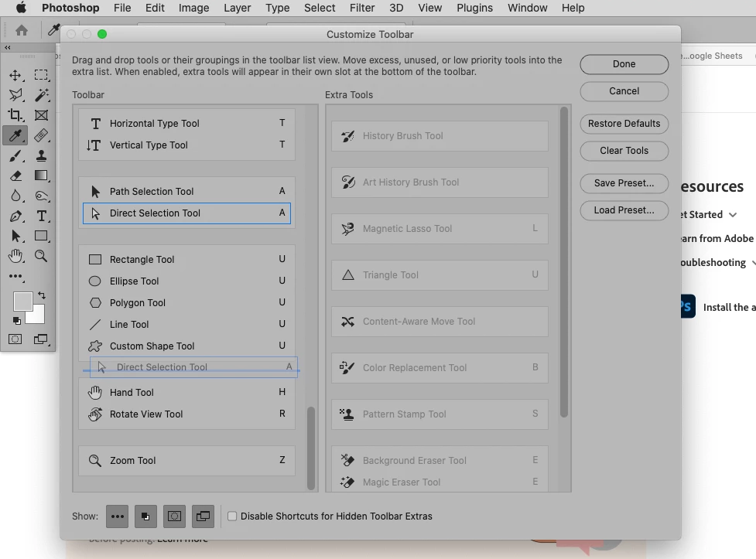Open the Edit menu

pos(155,8)
